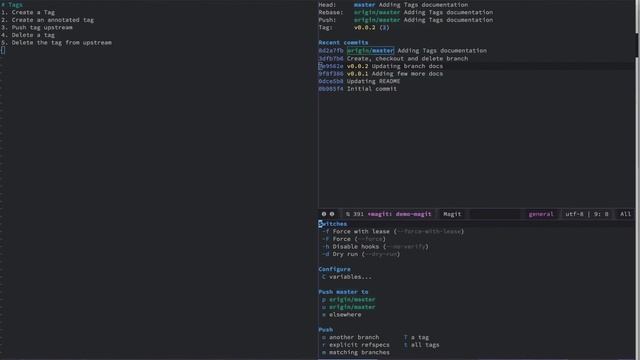Image resolution: width=640 pixels, height=360 pixels.
Task: Click the v0.0.2 tag on the Tag line
Action: (364, 27)
